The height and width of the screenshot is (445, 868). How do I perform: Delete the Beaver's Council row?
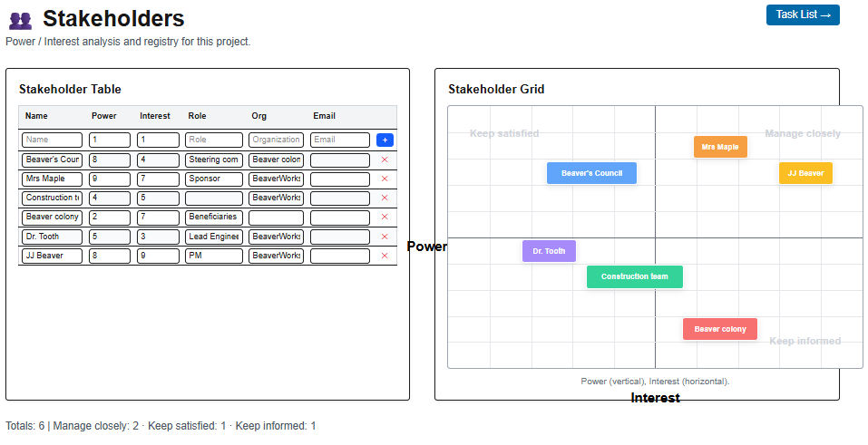[385, 160]
